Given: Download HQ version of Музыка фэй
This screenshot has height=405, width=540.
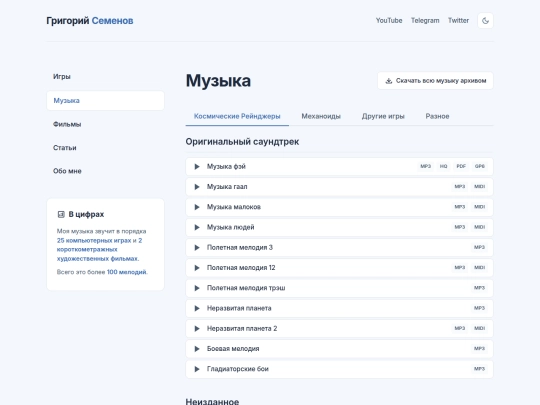Looking at the screenshot, I should pyautogui.click(x=443, y=166).
